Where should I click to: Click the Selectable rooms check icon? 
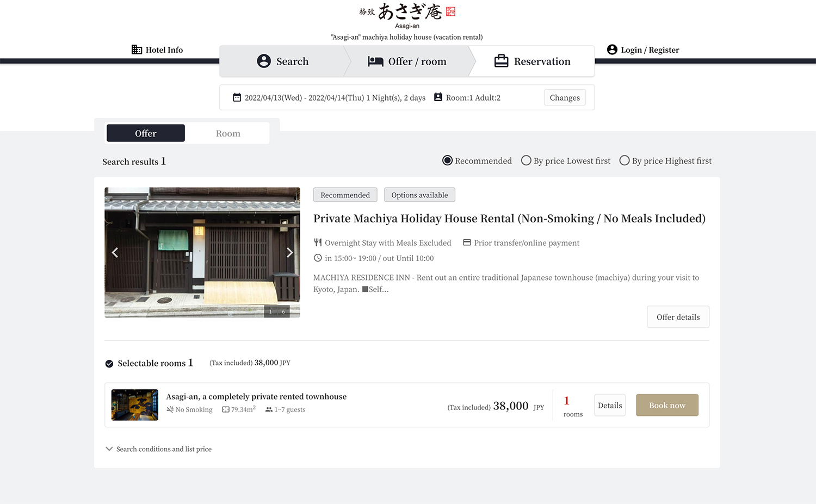[109, 364]
